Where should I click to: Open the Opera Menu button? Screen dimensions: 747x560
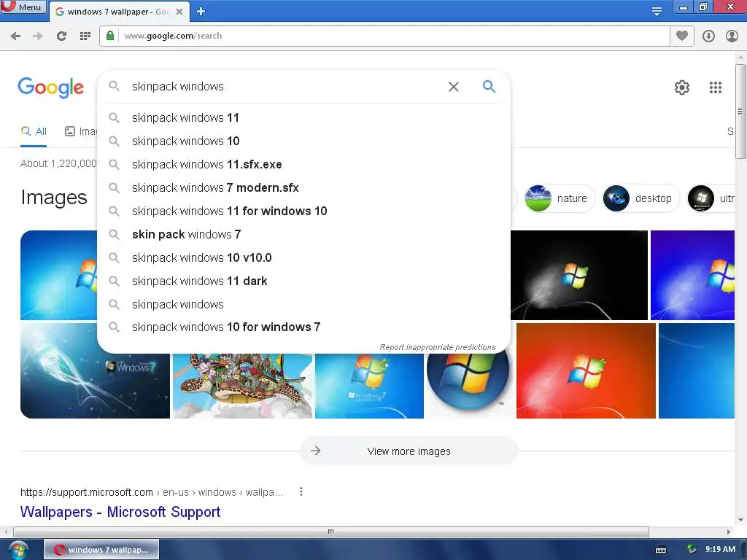(23, 7)
